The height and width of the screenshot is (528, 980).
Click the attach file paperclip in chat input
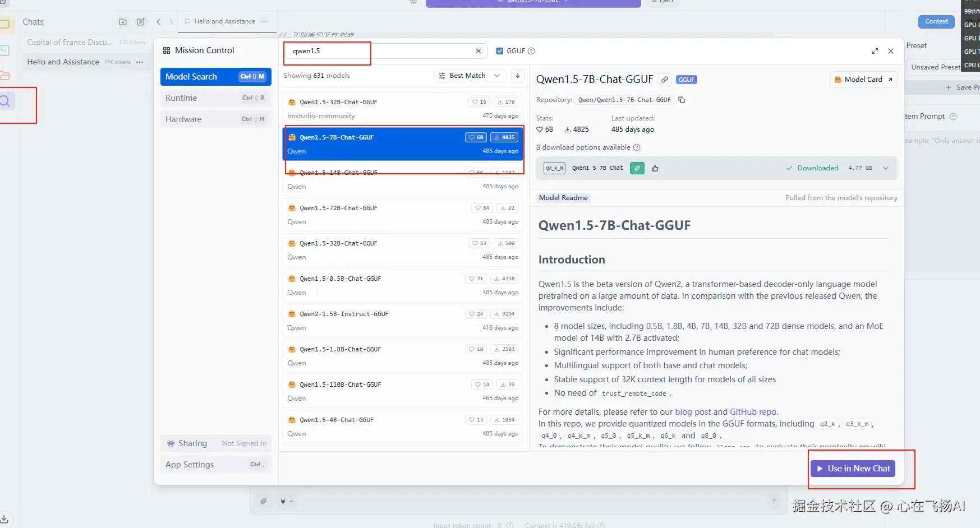(x=264, y=501)
